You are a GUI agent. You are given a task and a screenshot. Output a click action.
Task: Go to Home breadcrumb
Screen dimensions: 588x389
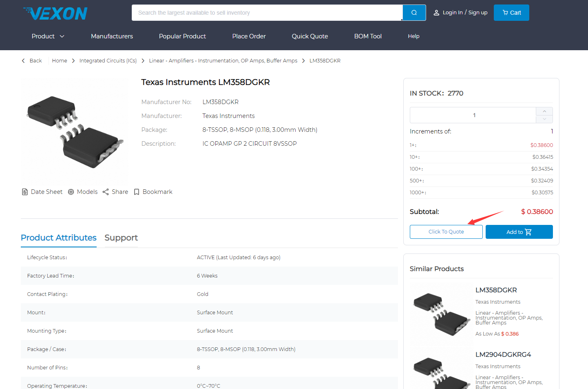point(60,61)
